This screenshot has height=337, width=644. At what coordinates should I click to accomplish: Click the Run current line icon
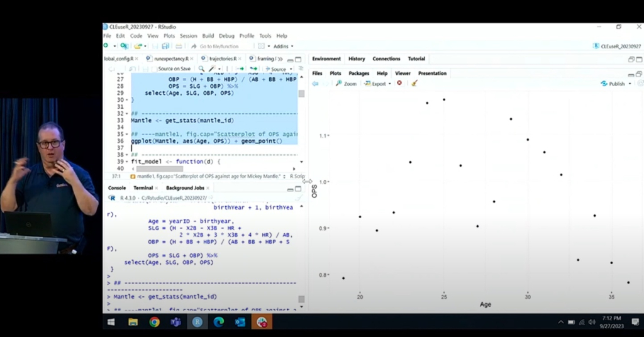point(241,69)
